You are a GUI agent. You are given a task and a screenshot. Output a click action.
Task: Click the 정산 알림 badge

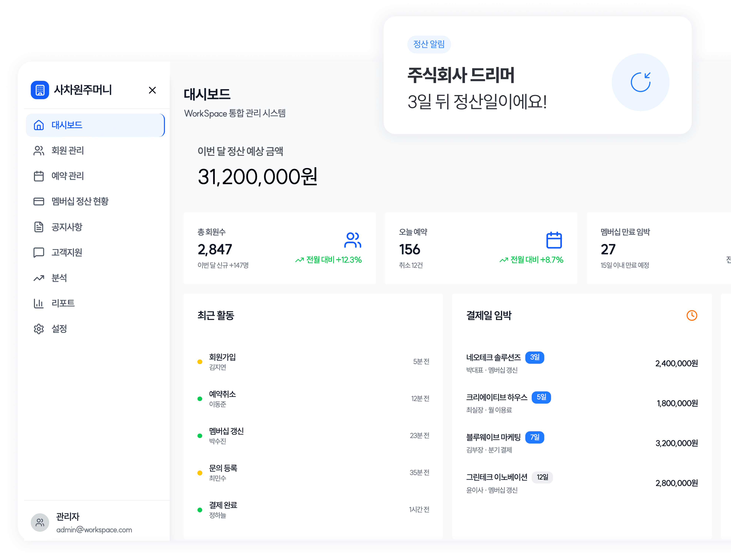click(429, 44)
